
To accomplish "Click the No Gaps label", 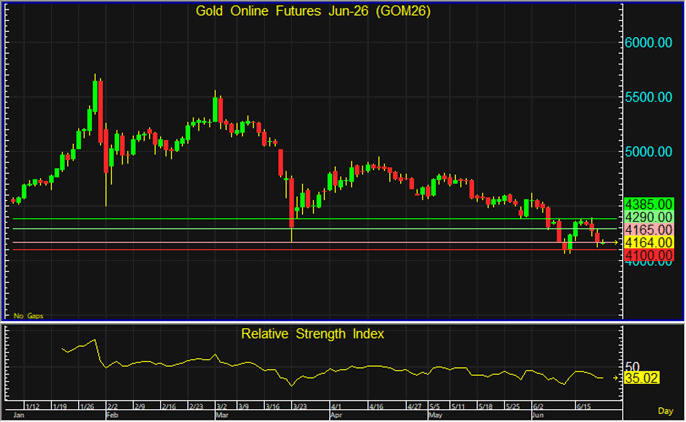I will pyautogui.click(x=28, y=316).
